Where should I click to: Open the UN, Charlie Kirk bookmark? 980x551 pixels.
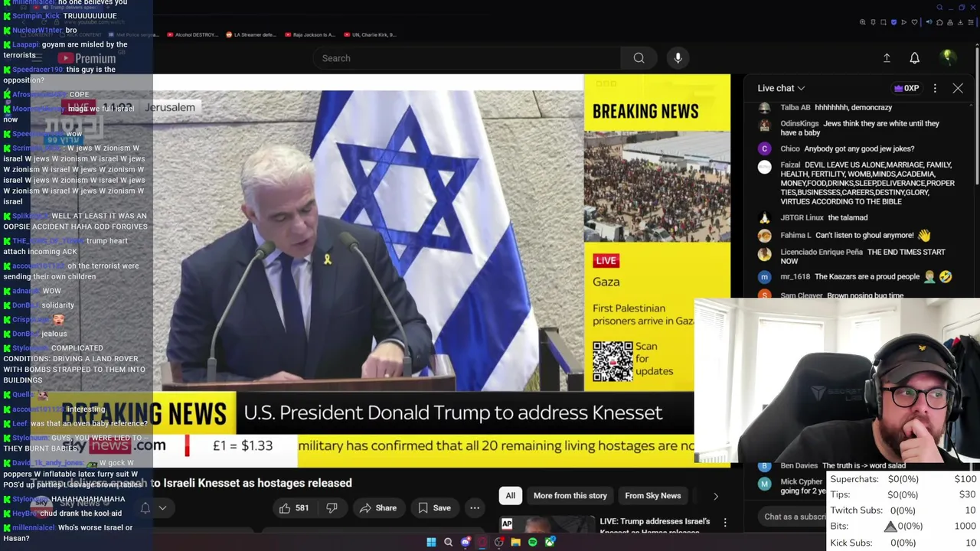[370, 34]
